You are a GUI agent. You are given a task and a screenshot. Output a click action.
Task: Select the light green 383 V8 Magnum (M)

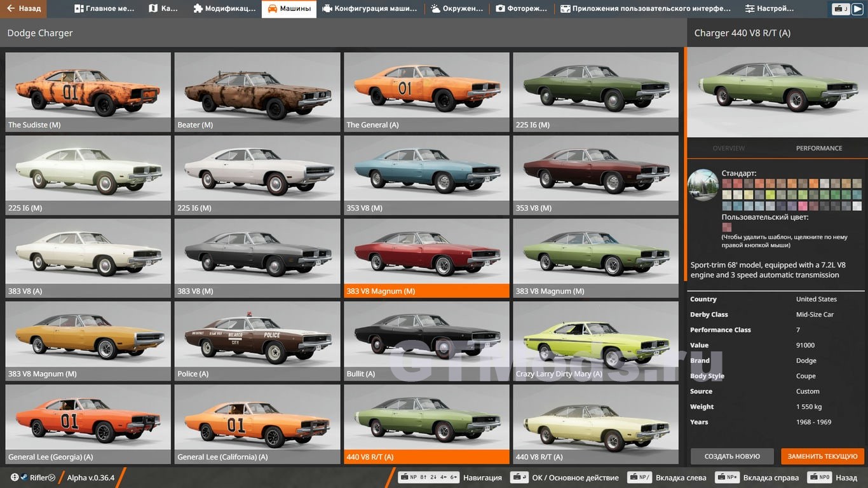(596, 258)
